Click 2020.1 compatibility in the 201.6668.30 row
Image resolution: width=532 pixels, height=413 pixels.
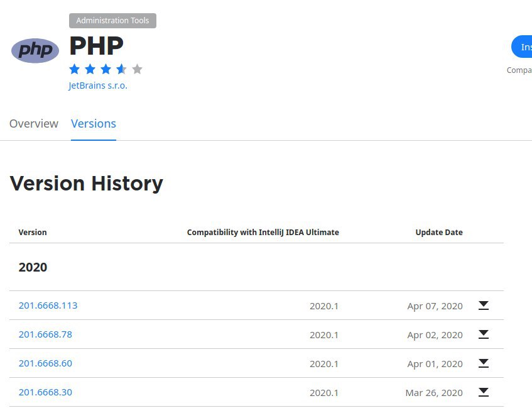tap(324, 393)
